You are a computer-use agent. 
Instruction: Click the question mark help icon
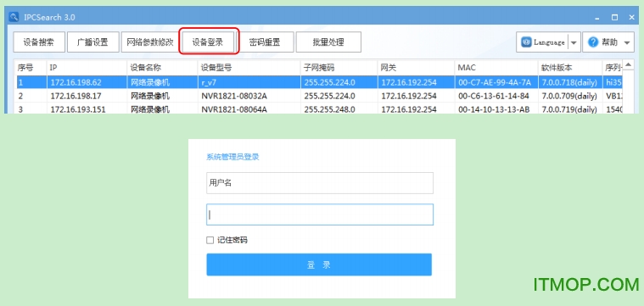(x=593, y=42)
